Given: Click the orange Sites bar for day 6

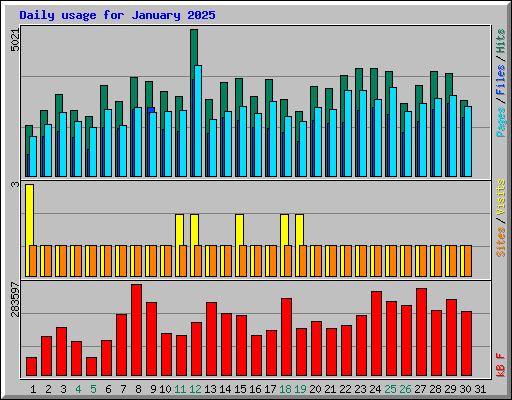Looking at the screenshot, I should pyautogui.click(x=108, y=261).
